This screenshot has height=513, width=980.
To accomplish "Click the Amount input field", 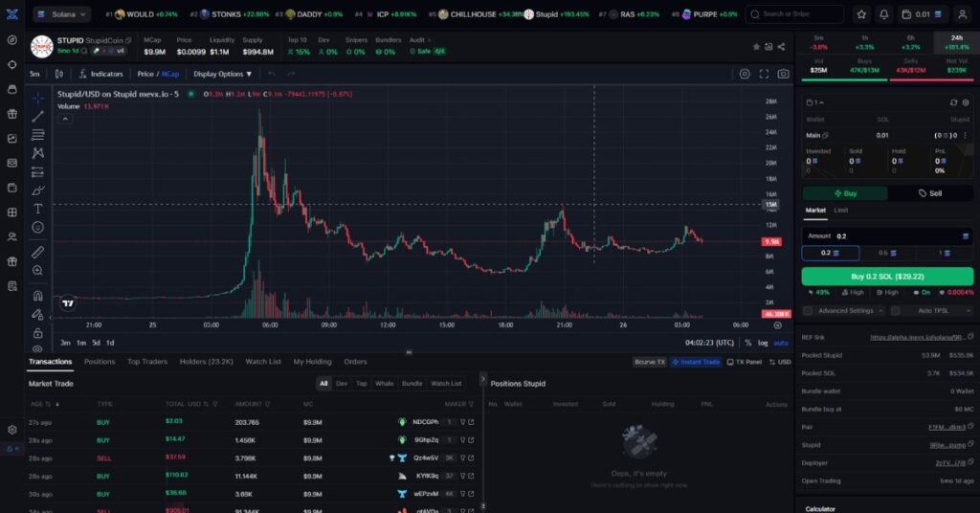I will pyautogui.click(x=887, y=236).
